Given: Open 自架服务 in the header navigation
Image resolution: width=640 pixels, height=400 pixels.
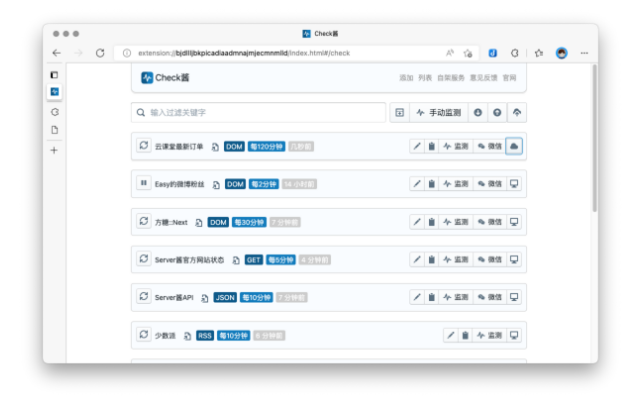Looking at the screenshot, I should pos(451,78).
